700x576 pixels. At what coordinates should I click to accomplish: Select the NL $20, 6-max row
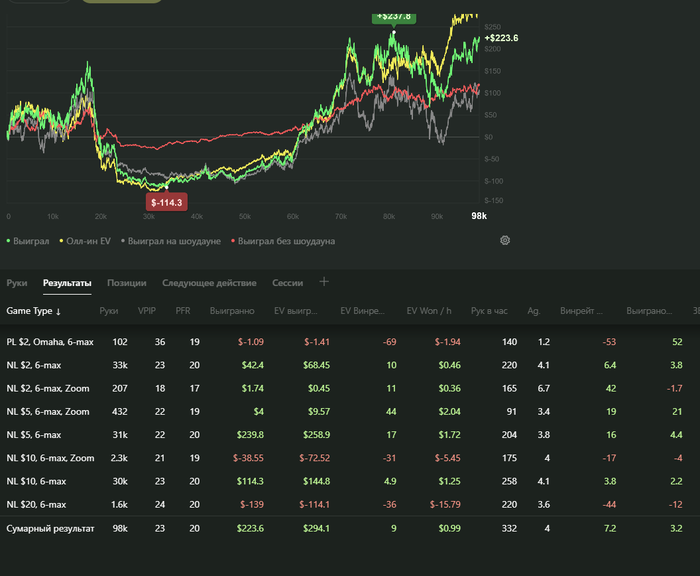[350, 505]
